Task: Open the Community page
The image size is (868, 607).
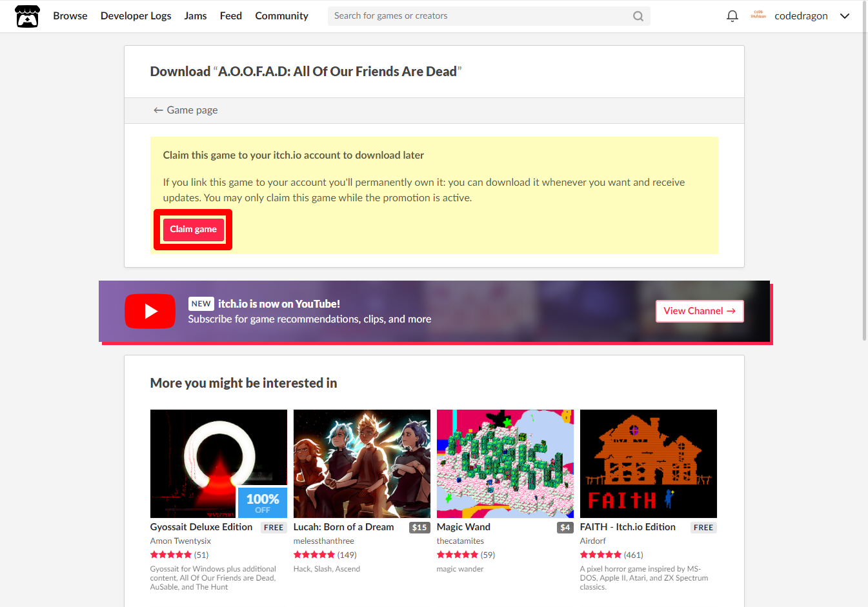Action: [281, 16]
